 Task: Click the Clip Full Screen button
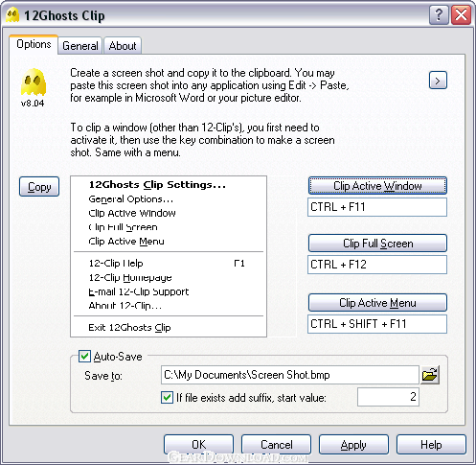377,244
